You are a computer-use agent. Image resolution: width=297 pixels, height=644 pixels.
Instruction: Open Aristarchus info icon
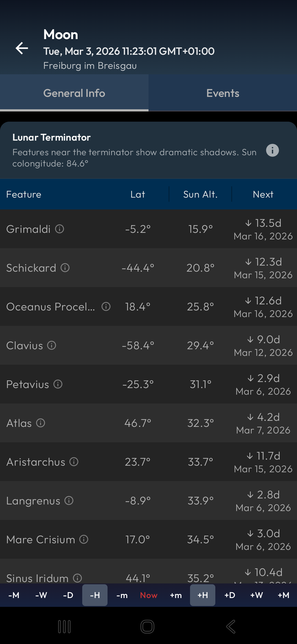(74, 462)
